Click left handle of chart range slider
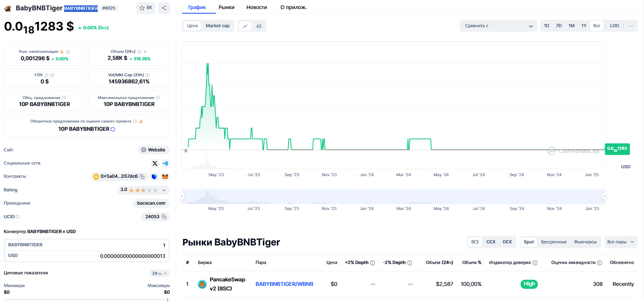 [x=182, y=196]
